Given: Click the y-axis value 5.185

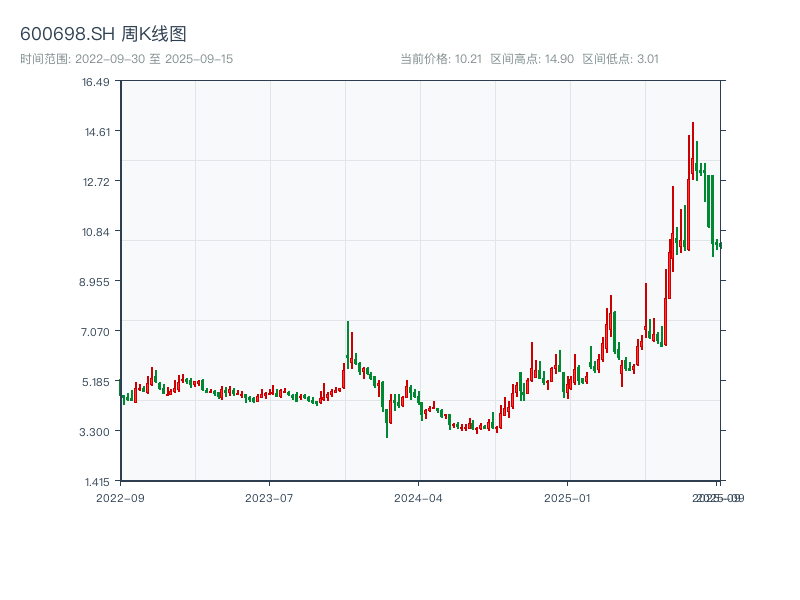Looking at the screenshot, I should pos(96,382).
